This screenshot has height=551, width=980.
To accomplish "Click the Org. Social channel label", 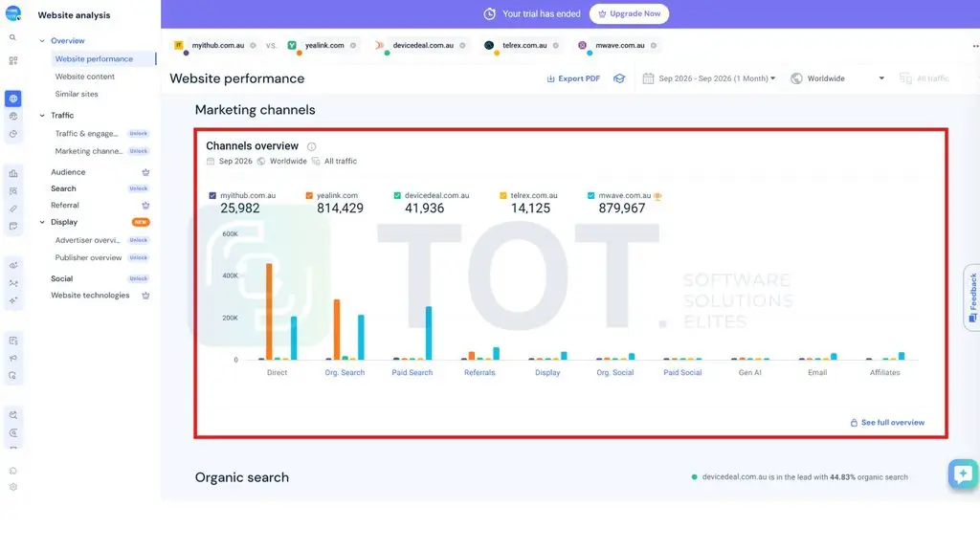I will 615,373.
